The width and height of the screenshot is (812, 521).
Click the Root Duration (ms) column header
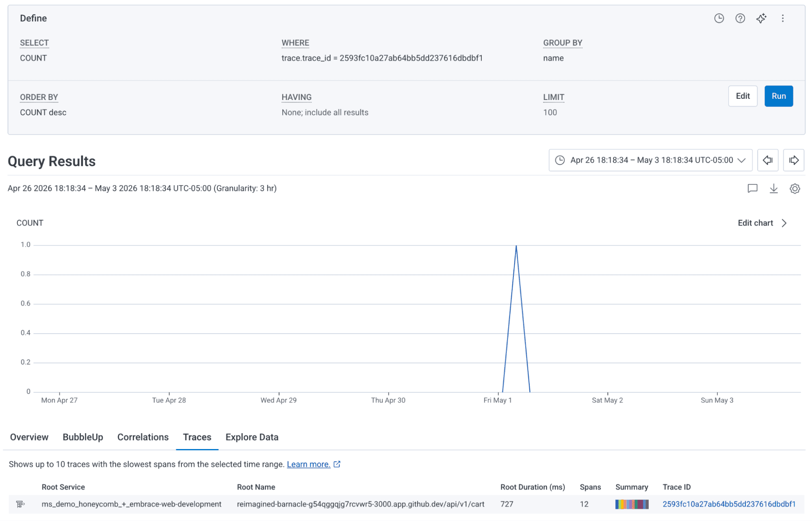click(x=533, y=487)
